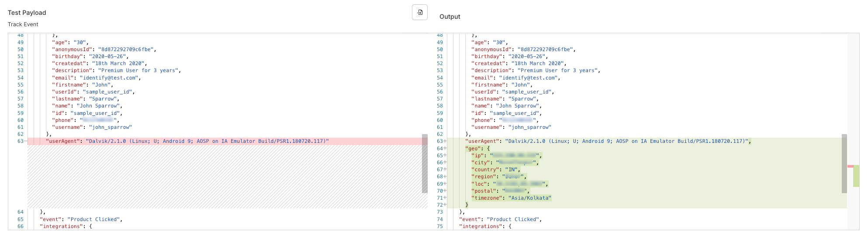Click the Output editor vertical scrollbar thumb
The image size is (868, 239).
(x=844, y=163)
